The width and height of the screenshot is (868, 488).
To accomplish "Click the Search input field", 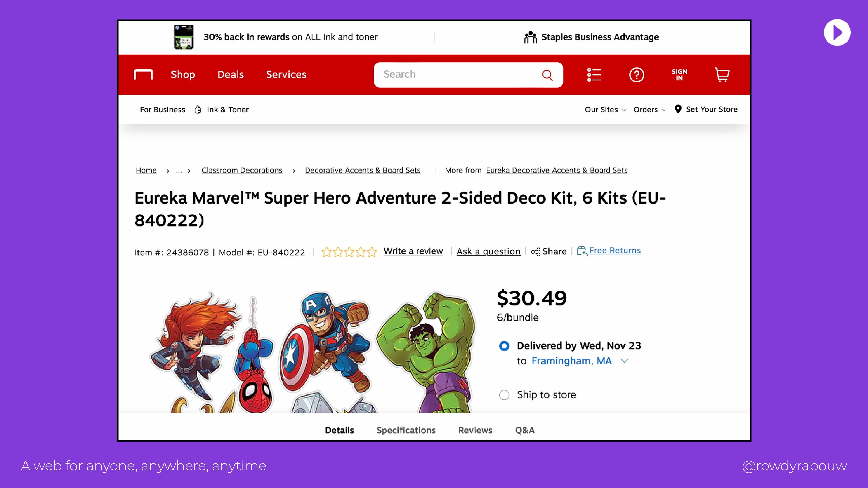I will pyautogui.click(x=458, y=74).
